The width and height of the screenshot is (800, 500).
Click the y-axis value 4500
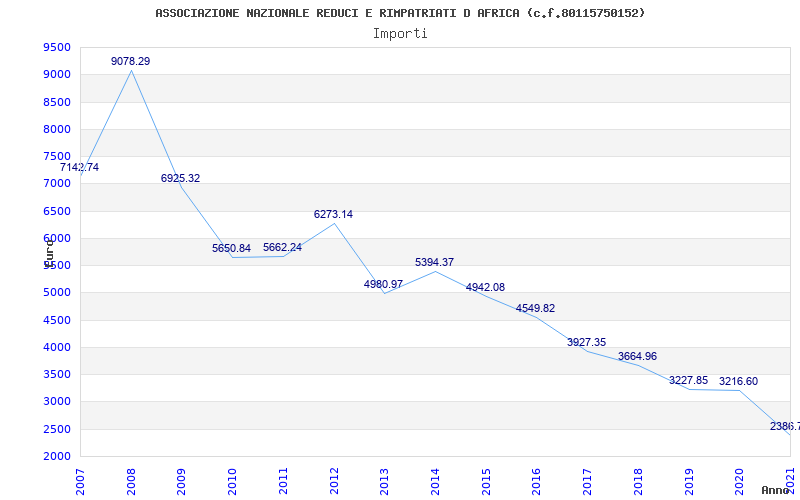(x=57, y=320)
